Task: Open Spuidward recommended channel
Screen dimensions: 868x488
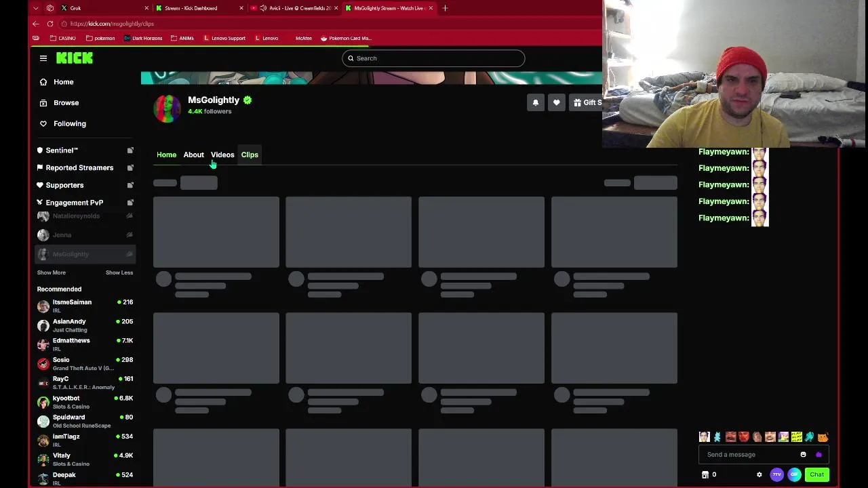Action: click(x=85, y=421)
